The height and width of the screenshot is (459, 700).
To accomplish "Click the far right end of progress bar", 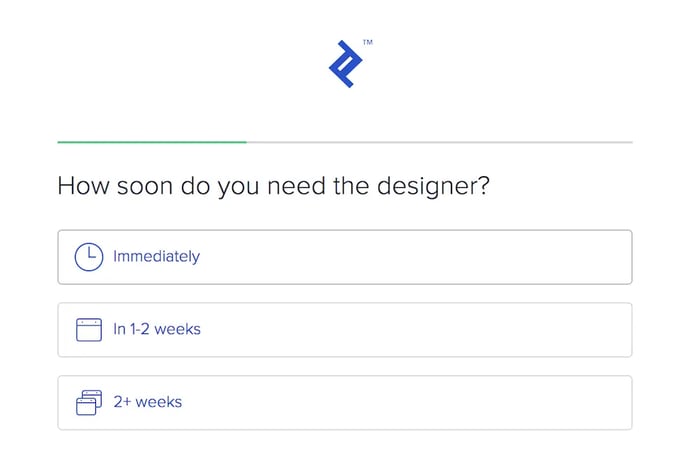I will coord(629,142).
